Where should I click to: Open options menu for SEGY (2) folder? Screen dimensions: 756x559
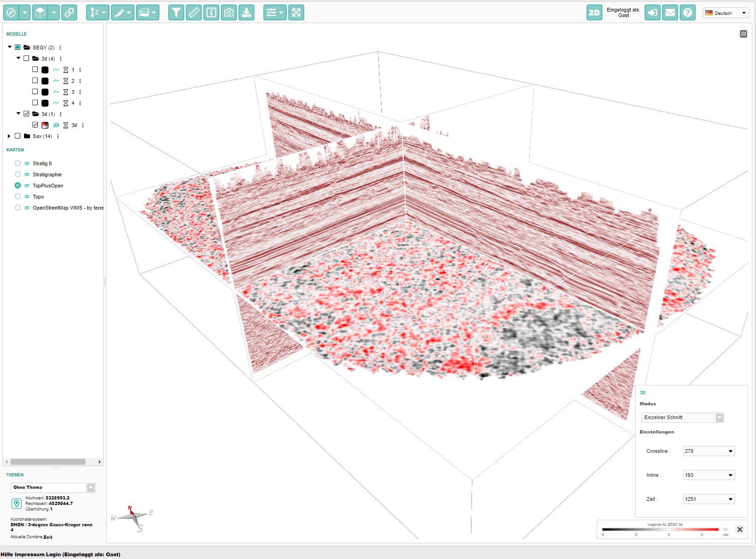coord(60,48)
